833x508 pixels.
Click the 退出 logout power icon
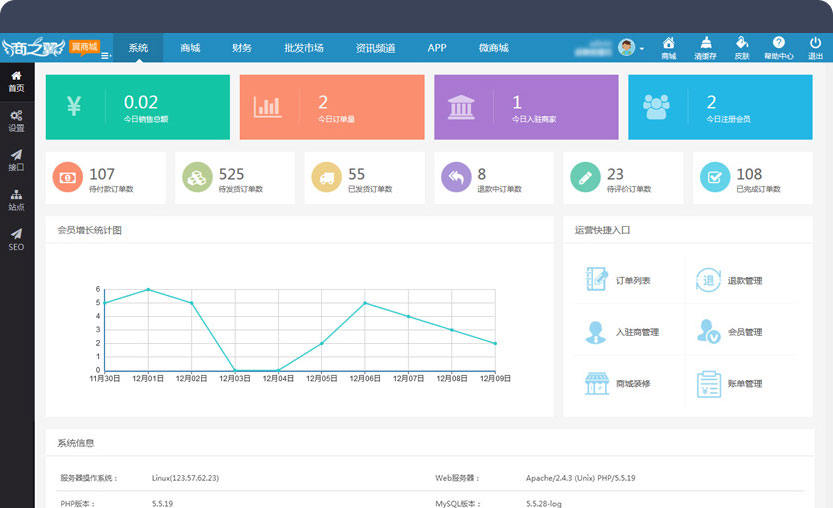(x=815, y=48)
